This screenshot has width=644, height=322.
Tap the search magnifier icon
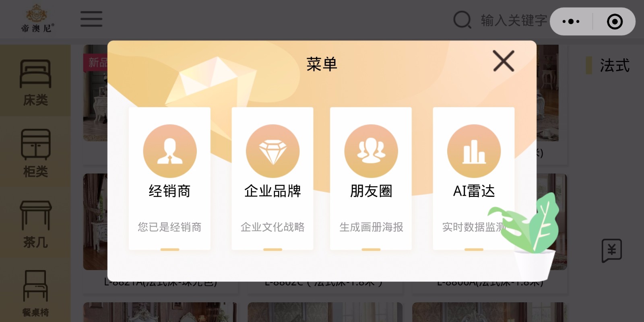[x=462, y=20]
